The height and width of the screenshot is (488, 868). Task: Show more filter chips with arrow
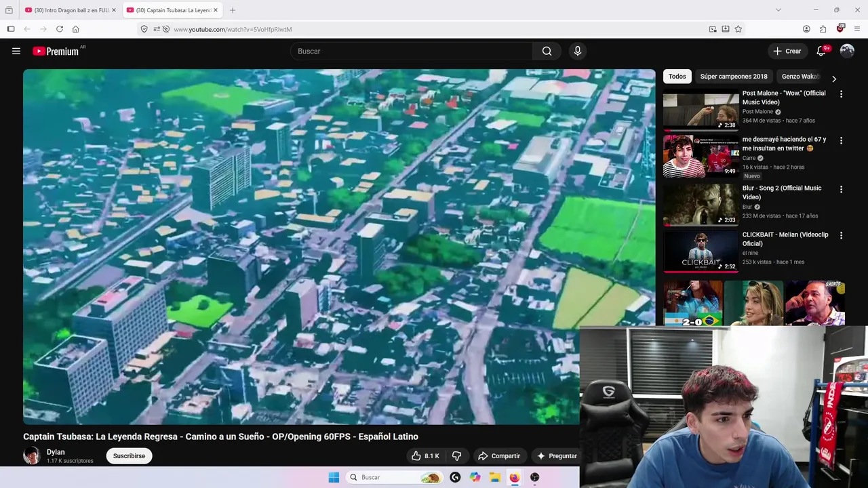pyautogui.click(x=833, y=79)
